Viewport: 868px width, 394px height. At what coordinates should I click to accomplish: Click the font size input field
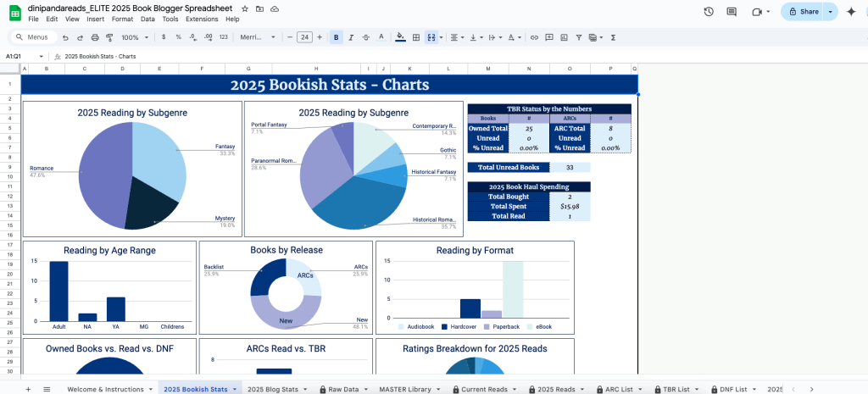(x=304, y=37)
